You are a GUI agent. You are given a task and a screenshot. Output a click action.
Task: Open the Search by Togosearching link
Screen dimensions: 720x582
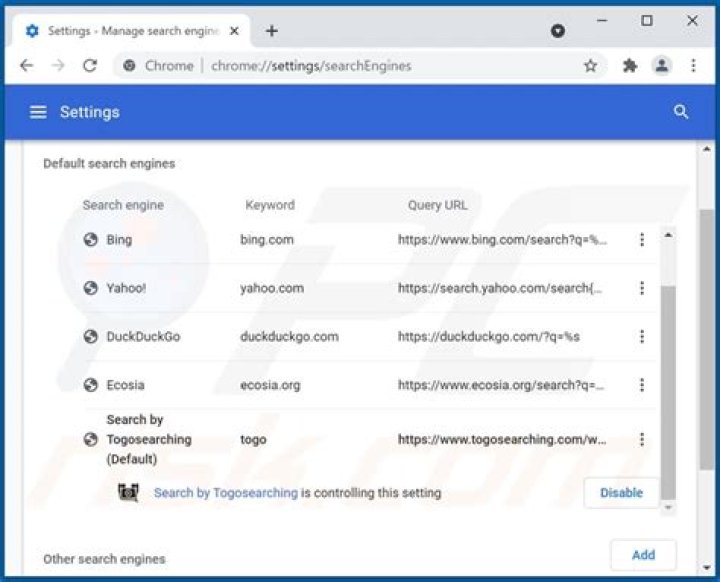pos(225,493)
